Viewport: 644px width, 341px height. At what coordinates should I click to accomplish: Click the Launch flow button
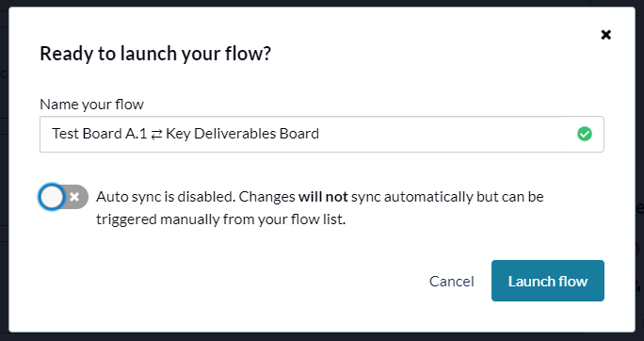[547, 281]
